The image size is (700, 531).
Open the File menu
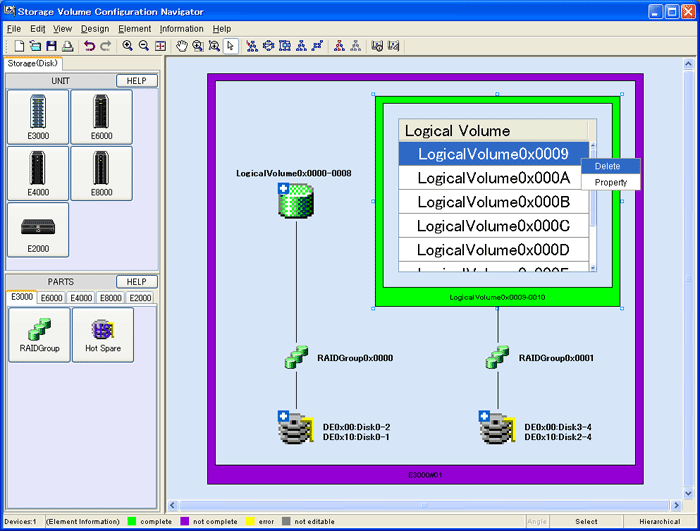[x=14, y=29]
